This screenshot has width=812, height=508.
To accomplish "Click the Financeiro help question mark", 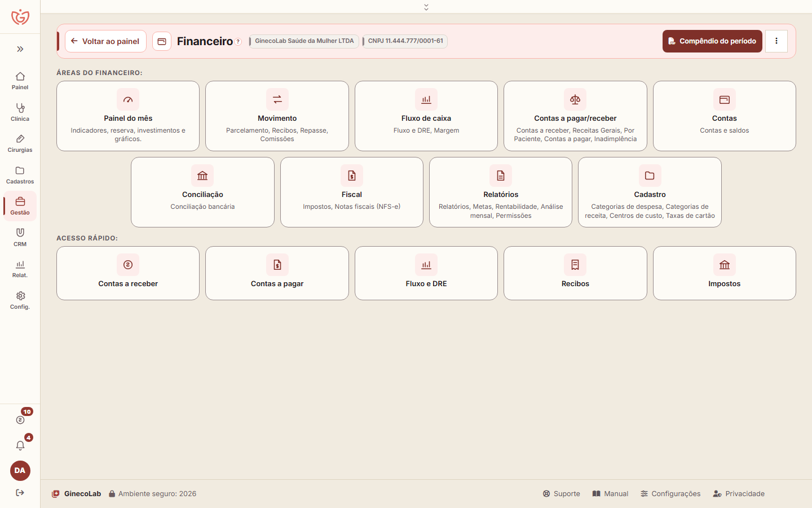I will [238, 42].
